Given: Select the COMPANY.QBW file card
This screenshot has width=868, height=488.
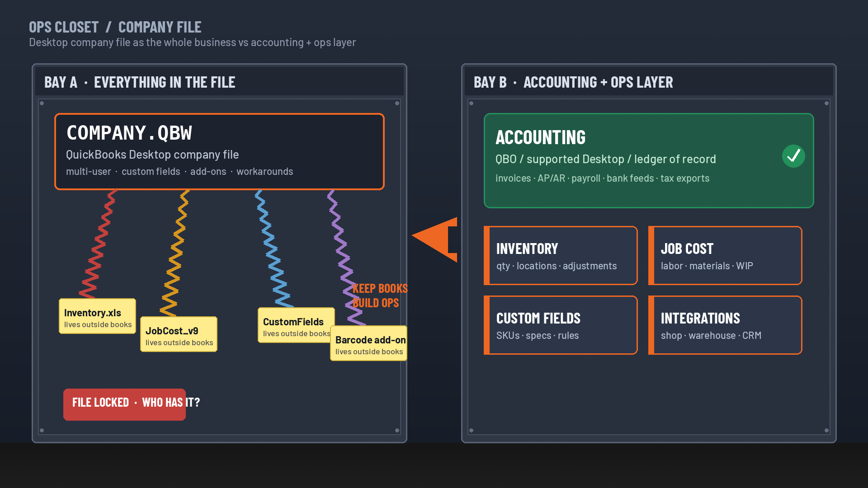Looking at the screenshot, I should tap(219, 151).
